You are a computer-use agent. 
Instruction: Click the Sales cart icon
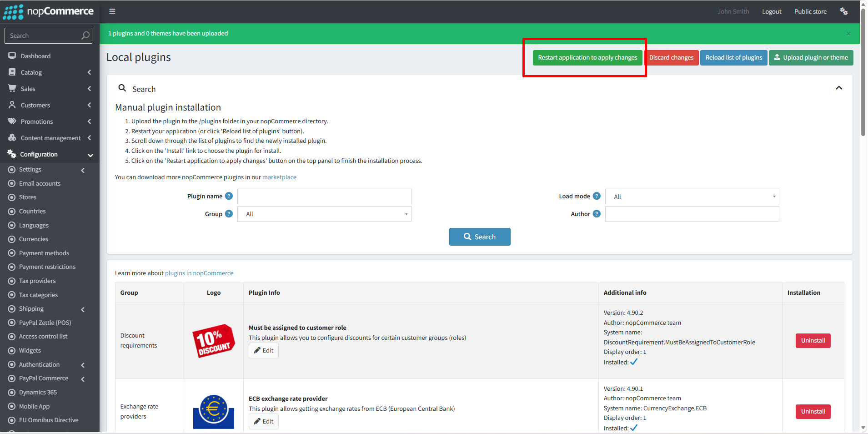(x=12, y=89)
